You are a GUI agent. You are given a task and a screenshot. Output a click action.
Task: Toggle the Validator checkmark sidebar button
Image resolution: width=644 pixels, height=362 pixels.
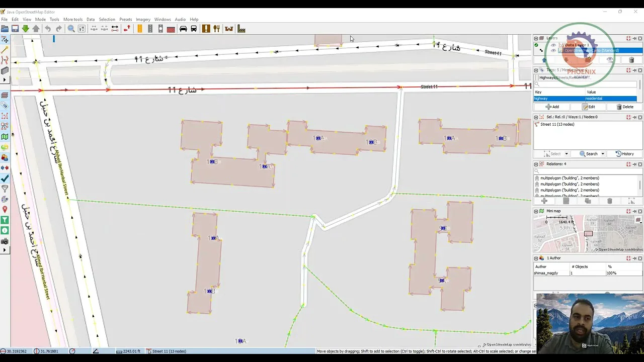click(x=5, y=178)
